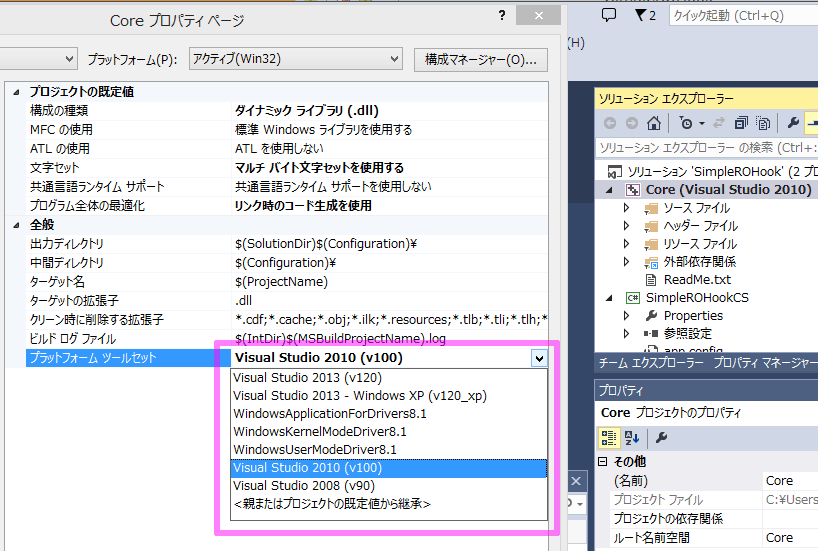The image size is (818, 551).
Task: Choose WindowsUserModeDriver8.1 from the list
Action: click(389, 450)
